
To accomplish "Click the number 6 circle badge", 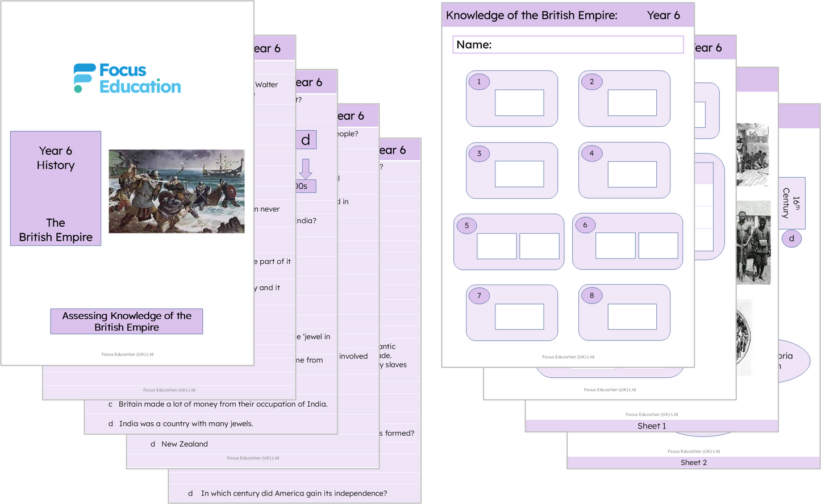I will [585, 225].
